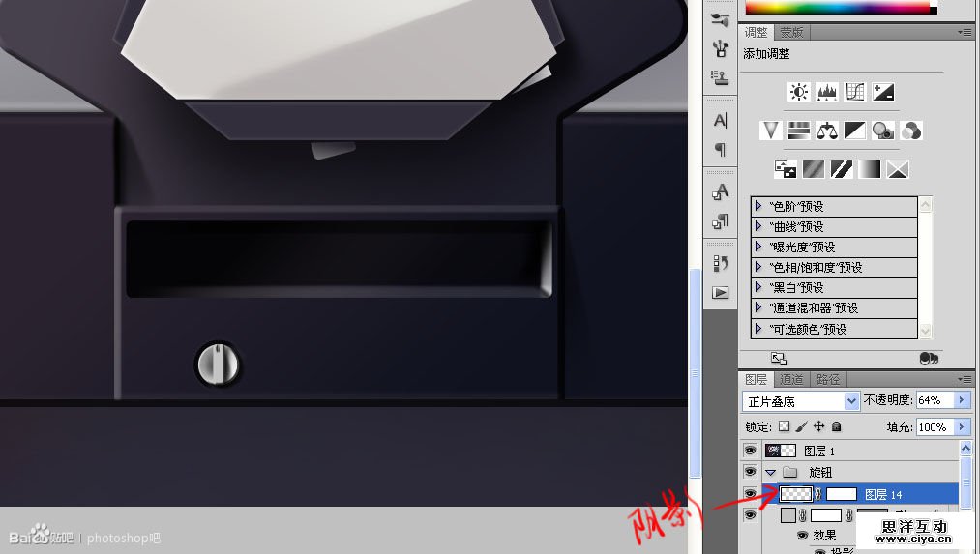Add a Threshold adjustment

[842, 169]
